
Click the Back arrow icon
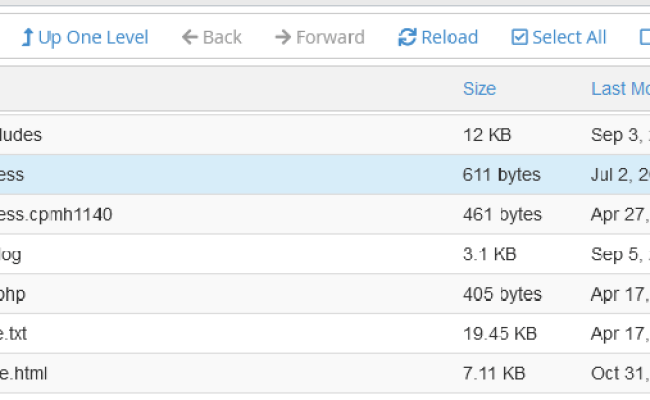pos(189,38)
